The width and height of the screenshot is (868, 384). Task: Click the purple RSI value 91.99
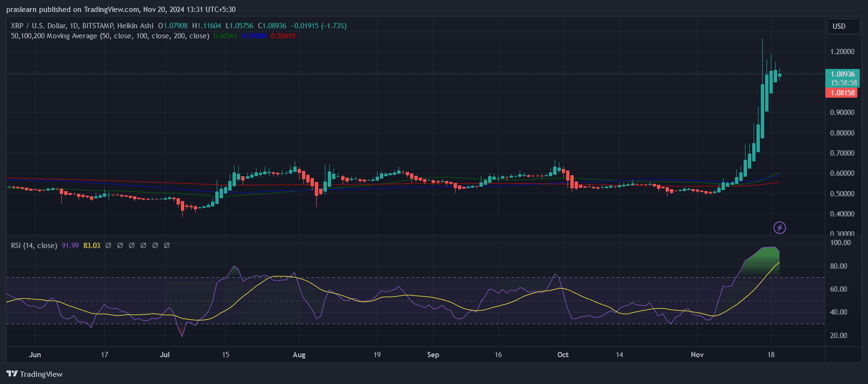70,246
